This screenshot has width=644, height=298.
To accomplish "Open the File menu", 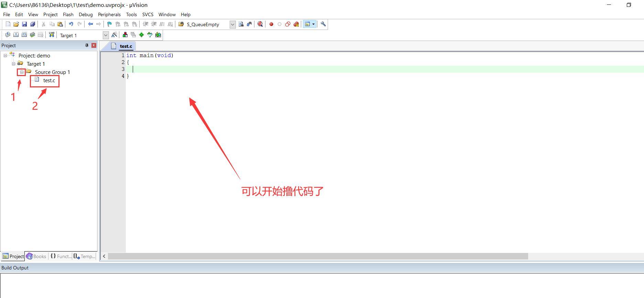I will coord(7,14).
